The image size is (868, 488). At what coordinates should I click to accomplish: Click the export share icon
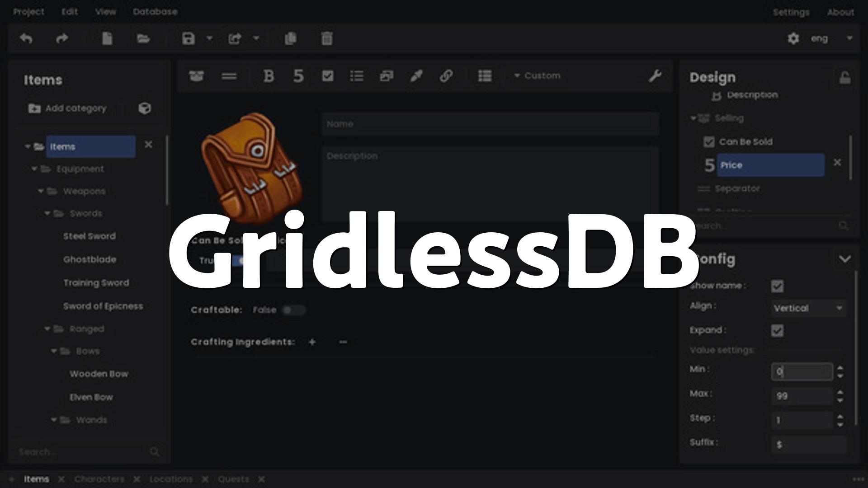coord(235,38)
